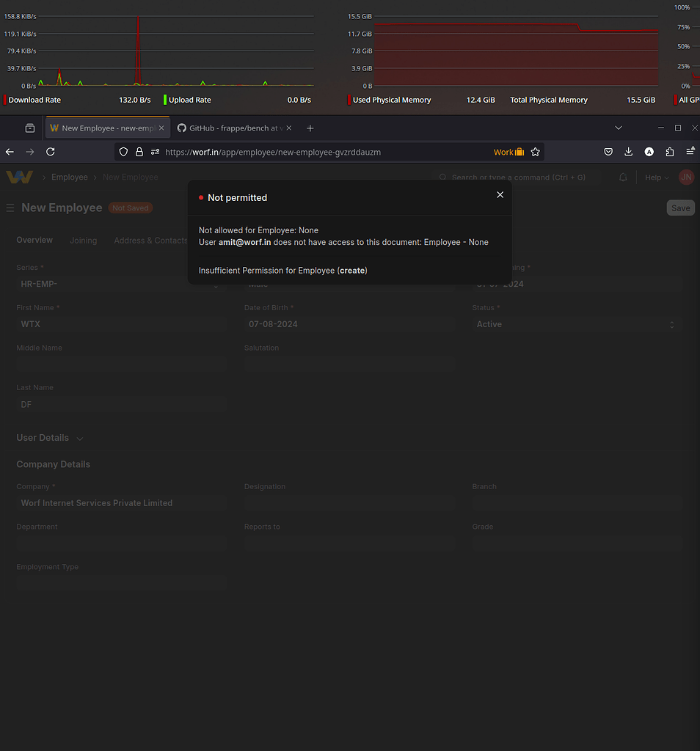Toggle the app sidebar hamburger icon

click(x=10, y=208)
